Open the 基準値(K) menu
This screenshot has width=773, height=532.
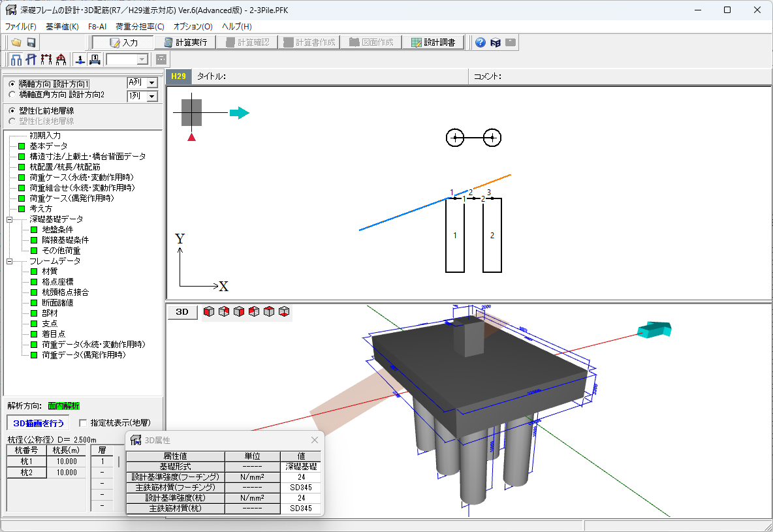62,27
